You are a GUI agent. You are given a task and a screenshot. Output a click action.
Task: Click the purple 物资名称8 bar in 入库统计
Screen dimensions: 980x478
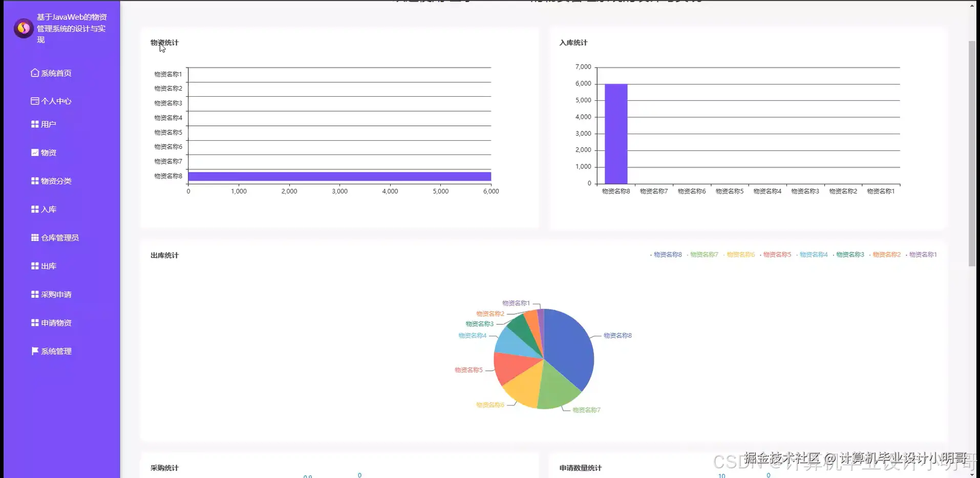(616, 134)
